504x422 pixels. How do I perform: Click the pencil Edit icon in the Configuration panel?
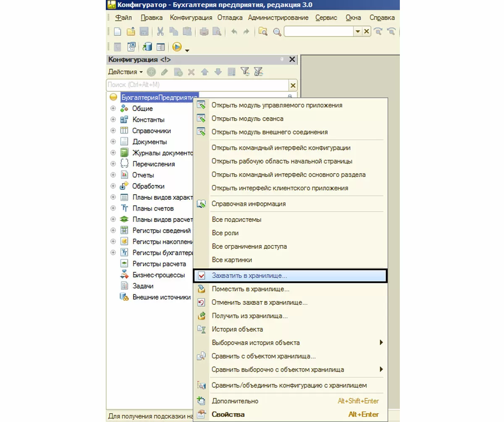[x=165, y=72]
